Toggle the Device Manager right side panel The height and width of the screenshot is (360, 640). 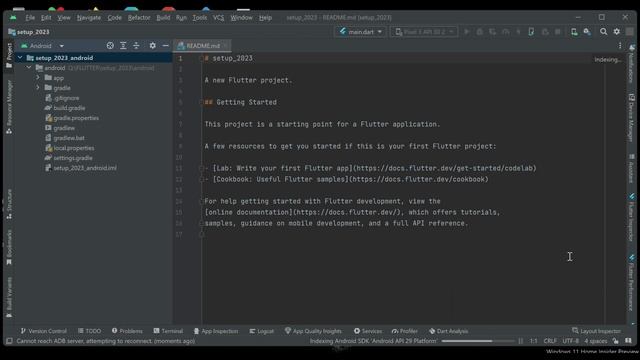coord(631,118)
